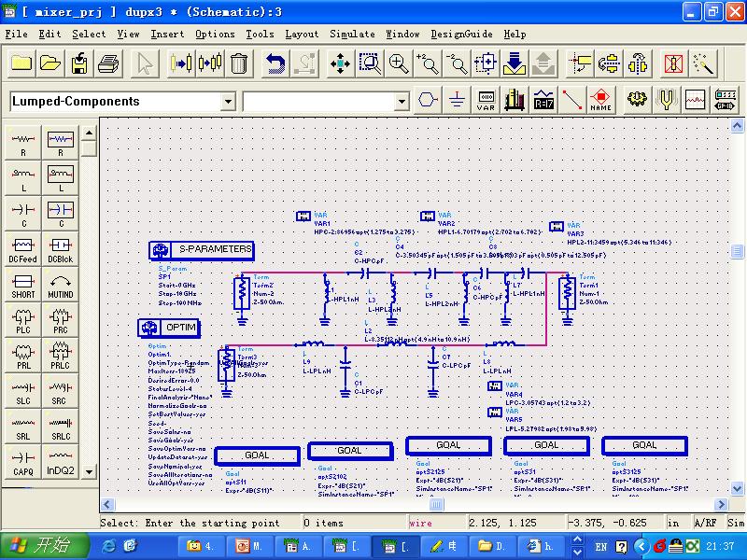Open the tuning fork Tune Parameters icon
747x560 pixels.
click(x=666, y=100)
